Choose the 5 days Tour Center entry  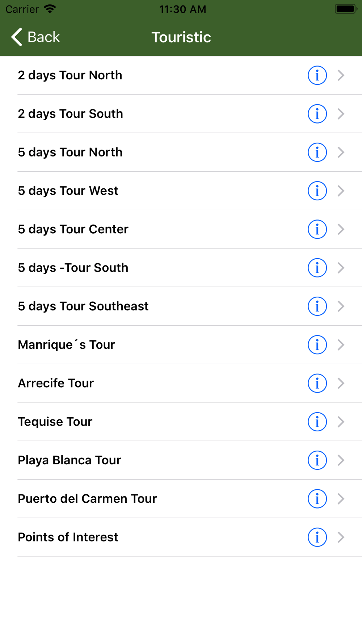pos(73,229)
